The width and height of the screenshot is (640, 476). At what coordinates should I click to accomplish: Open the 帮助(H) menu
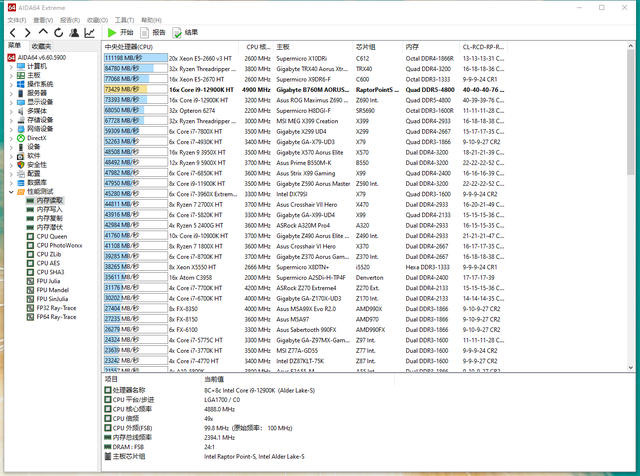[x=151, y=20]
